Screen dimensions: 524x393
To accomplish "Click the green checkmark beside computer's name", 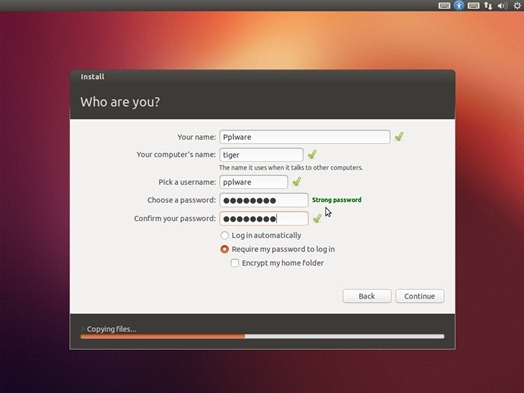I will [x=312, y=154].
